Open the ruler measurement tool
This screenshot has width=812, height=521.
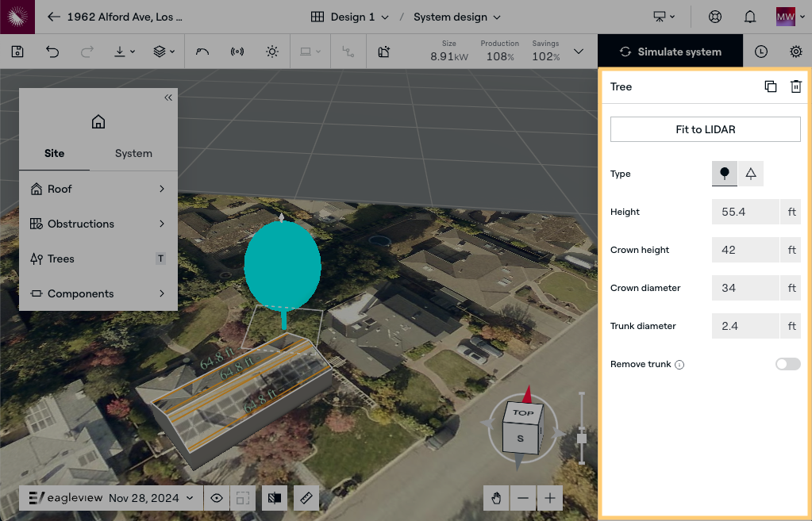pyautogui.click(x=306, y=498)
